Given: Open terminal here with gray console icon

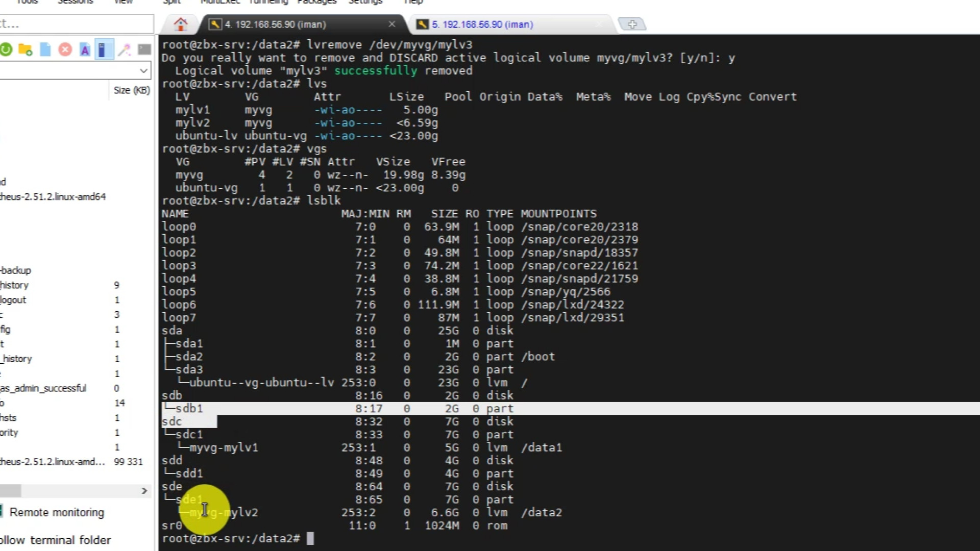Looking at the screenshot, I should tap(144, 49).
